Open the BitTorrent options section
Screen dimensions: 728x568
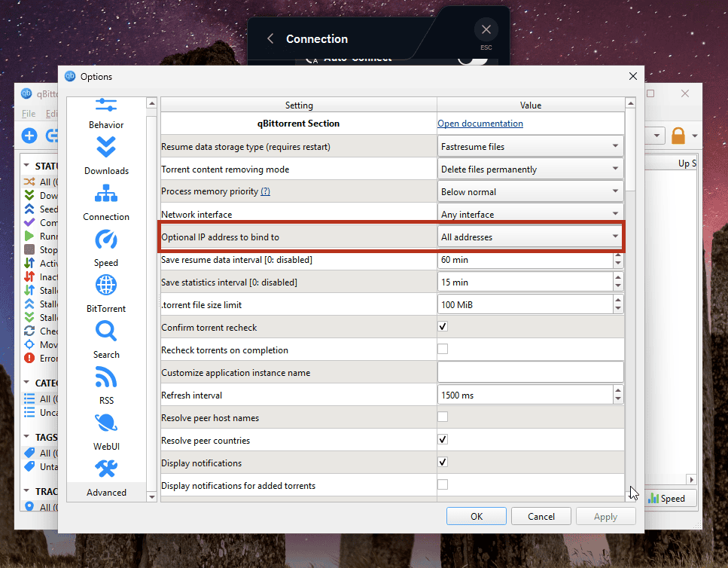(x=106, y=294)
